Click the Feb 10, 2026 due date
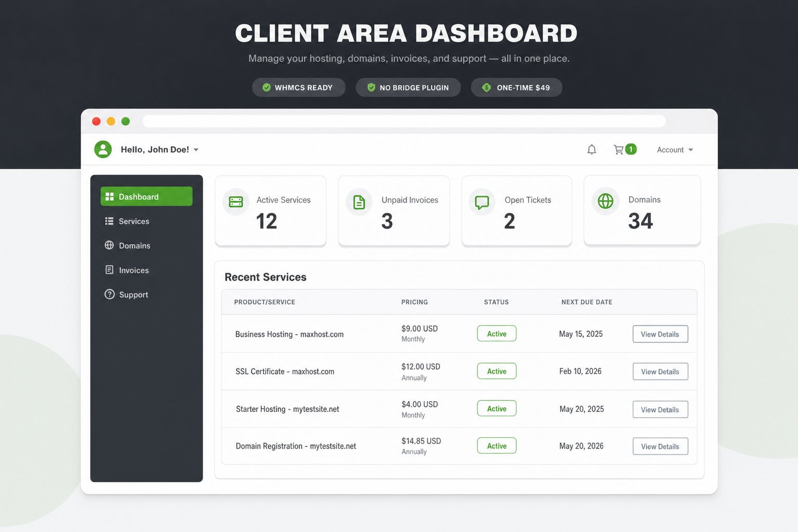Screen dimensions: 798x532 pyautogui.click(x=580, y=371)
